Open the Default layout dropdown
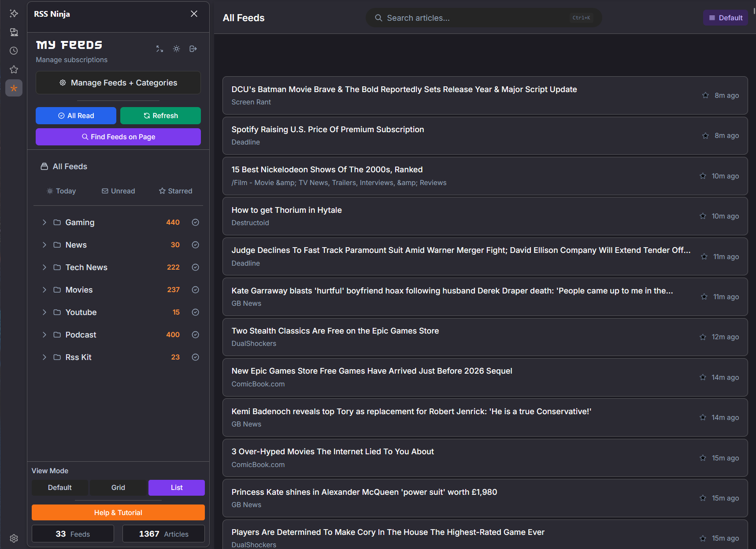The image size is (756, 549). 725,18
